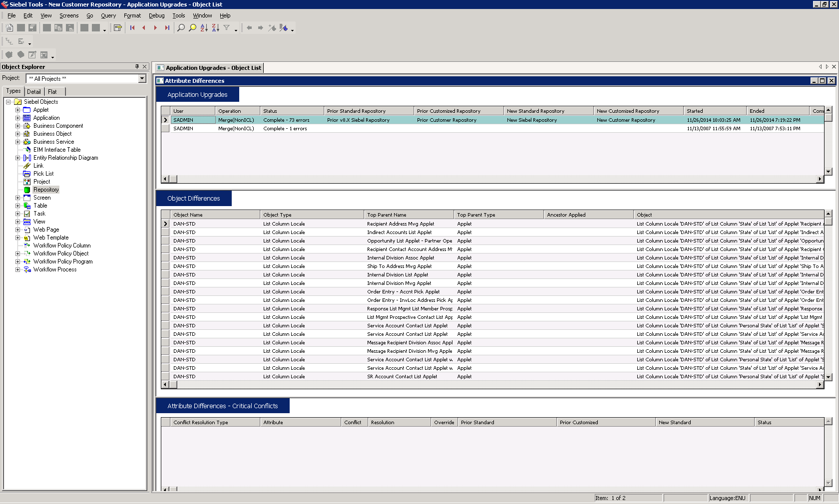Open the Tools menu

click(179, 15)
